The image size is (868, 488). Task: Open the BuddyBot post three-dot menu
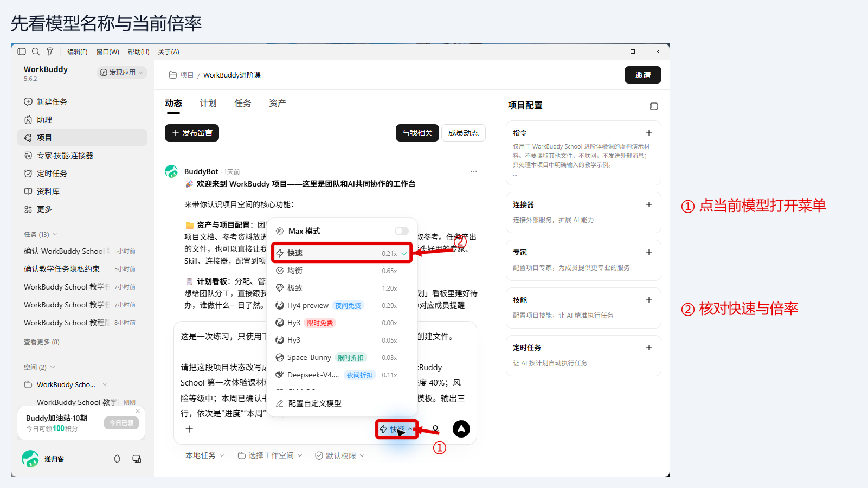(x=474, y=171)
